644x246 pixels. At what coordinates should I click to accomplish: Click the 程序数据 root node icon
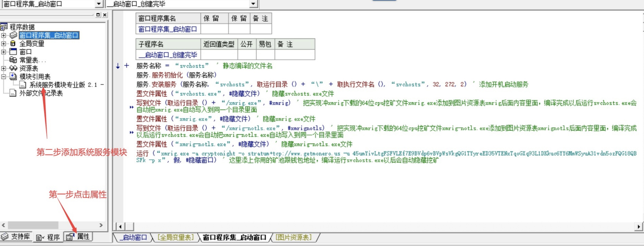click(x=4, y=27)
